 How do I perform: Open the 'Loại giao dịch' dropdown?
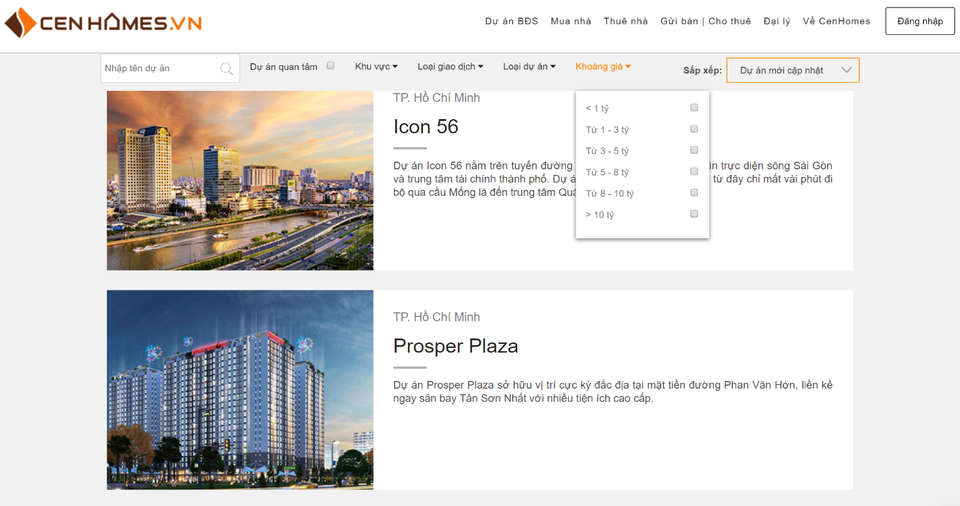450,66
